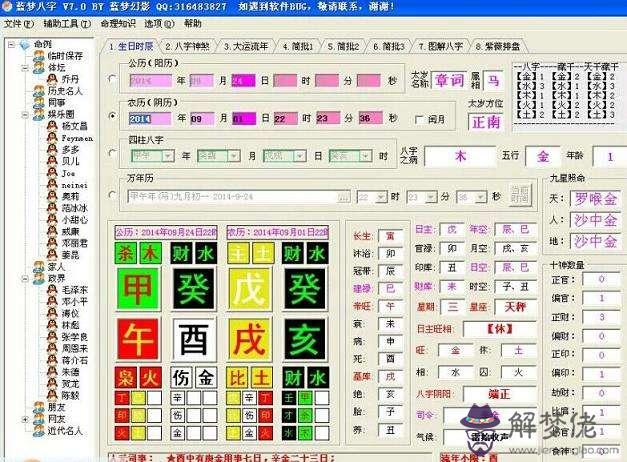Open the 选项(O) menu

click(159, 24)
